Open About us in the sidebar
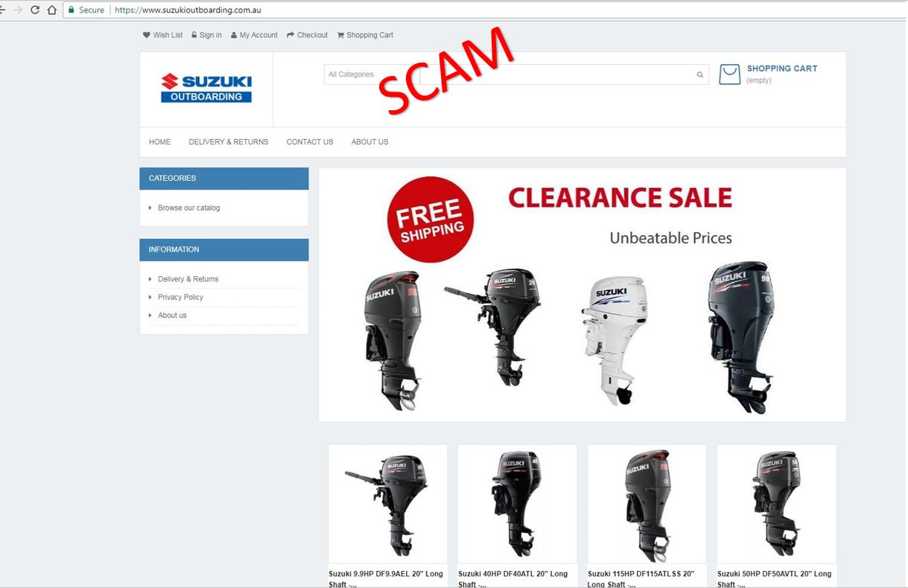The image size is (908, 588). (172, 316)
